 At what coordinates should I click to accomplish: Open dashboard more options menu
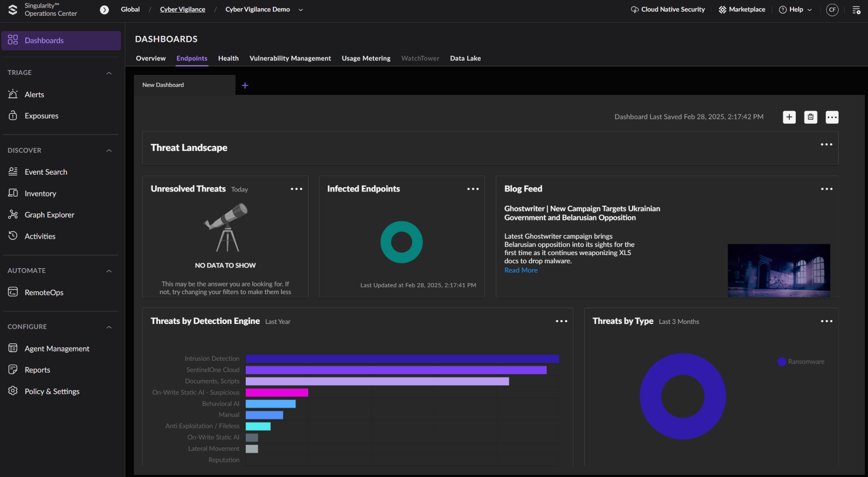pyautogui.click(x=832, y=117)
